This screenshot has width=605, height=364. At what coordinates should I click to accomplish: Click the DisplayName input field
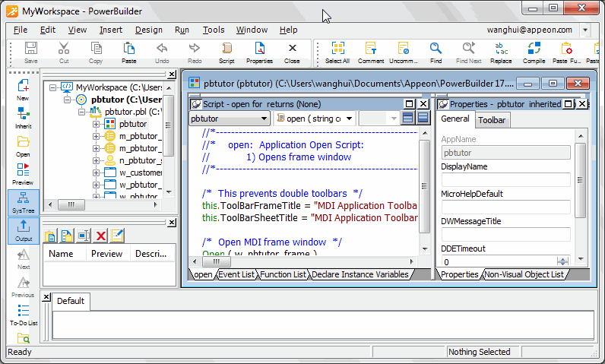[505, 180]
